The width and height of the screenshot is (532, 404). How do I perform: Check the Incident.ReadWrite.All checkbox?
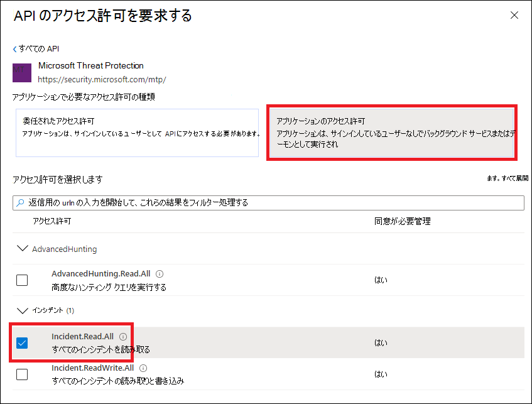point(22,374)
